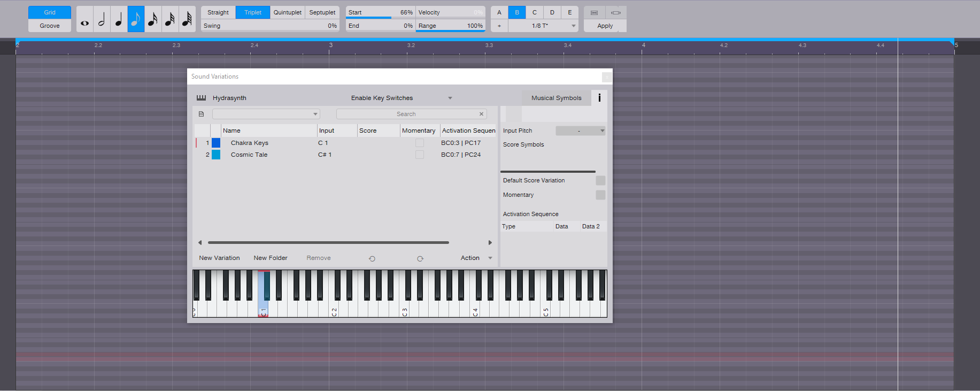The image size is (980, 391).
Task: Select the eighth note quantize value
Action: coord(136,19)
